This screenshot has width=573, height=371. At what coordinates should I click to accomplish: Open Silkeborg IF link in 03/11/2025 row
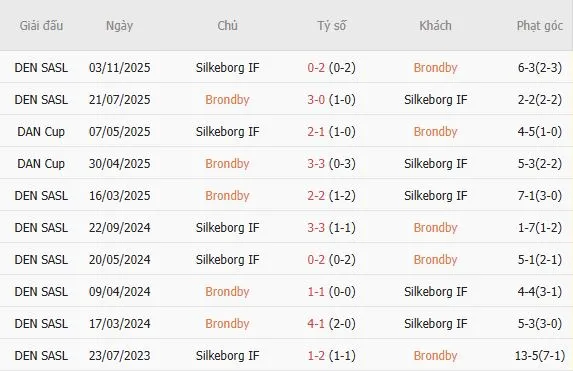(227, 68)
